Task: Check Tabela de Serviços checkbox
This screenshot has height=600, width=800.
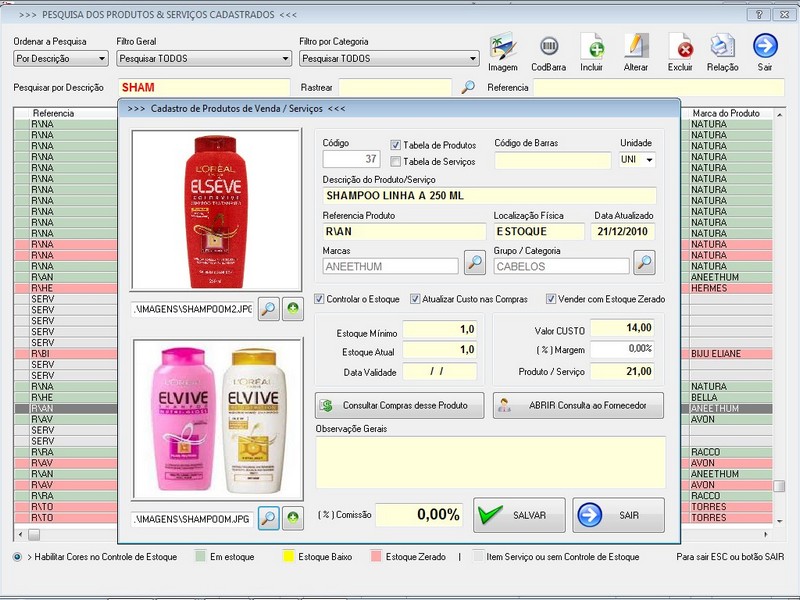Action: [395, 162]
